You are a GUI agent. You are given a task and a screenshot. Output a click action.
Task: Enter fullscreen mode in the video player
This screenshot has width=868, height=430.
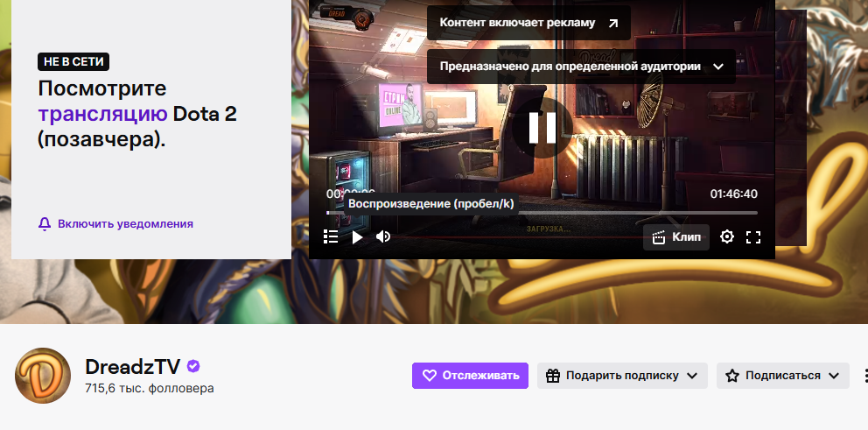753,236
